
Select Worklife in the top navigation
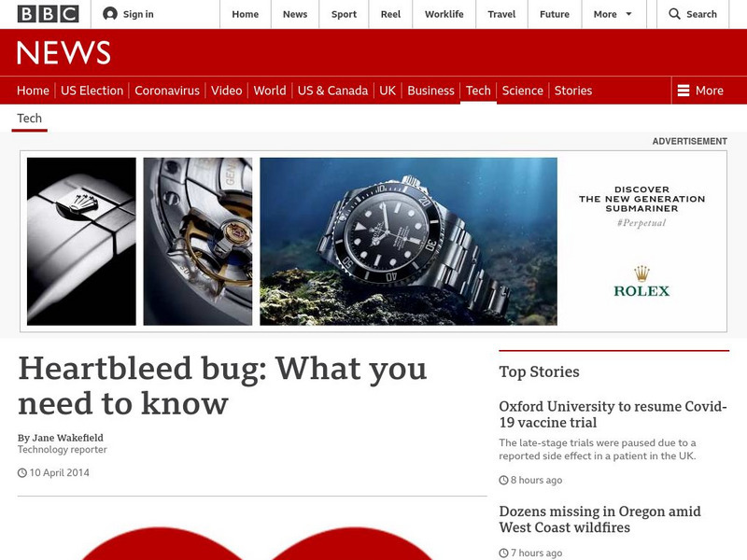point(444,14)
